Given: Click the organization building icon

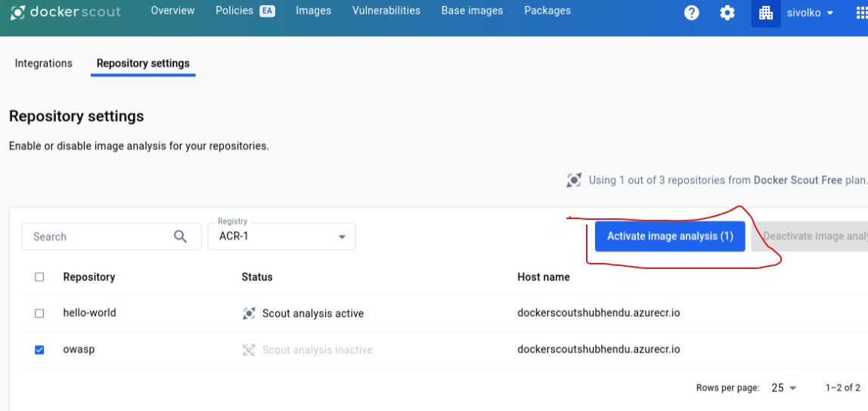Looking at the screenshot, I should (x=766, y=13).
